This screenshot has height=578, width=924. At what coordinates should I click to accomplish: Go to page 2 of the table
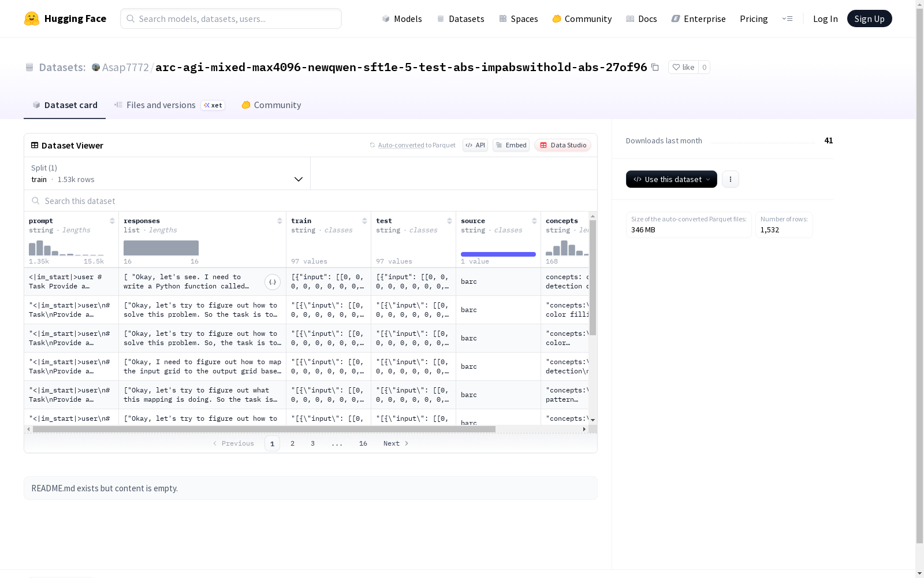coord(292,443)
